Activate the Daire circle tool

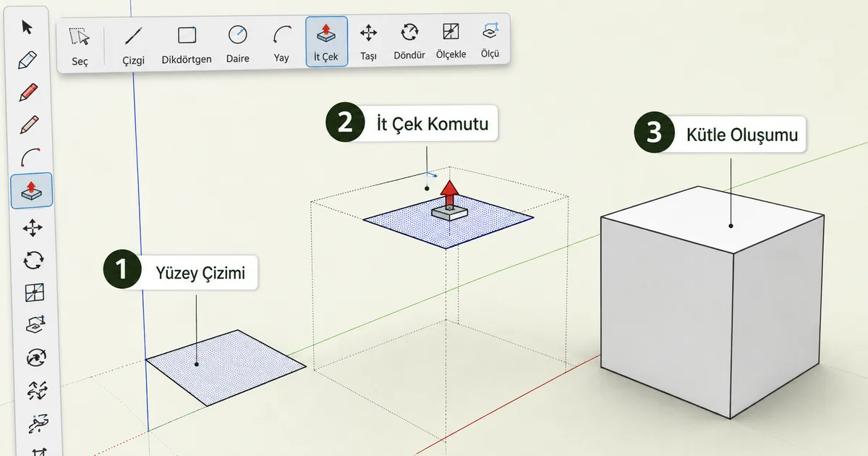pos(238,43)
